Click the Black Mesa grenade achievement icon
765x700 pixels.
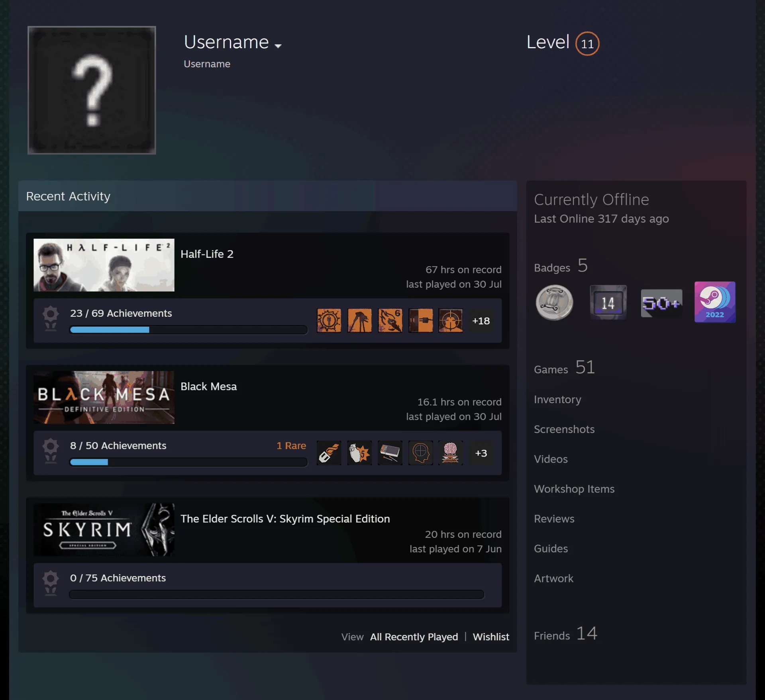[x=359, y=453]
